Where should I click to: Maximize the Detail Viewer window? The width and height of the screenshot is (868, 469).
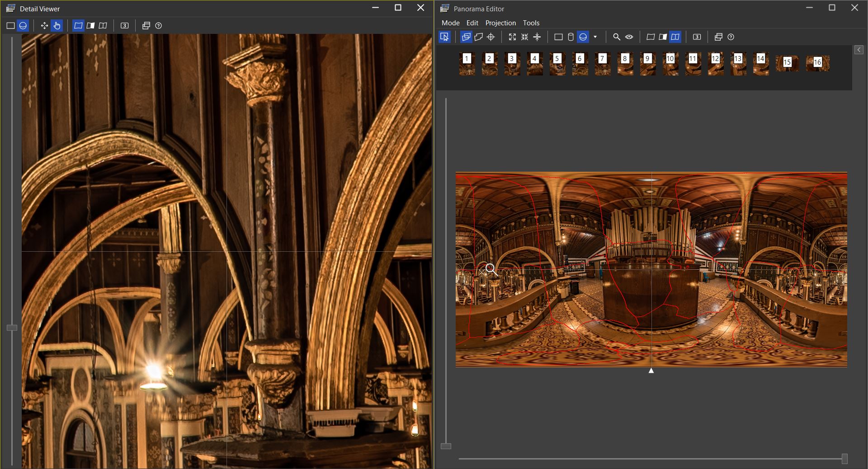coord(398,8)
